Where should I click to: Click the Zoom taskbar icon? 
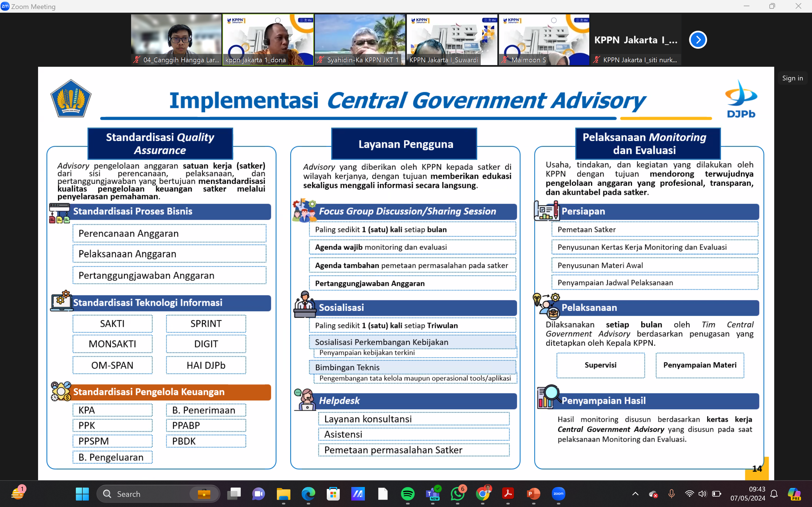[558, 493]
